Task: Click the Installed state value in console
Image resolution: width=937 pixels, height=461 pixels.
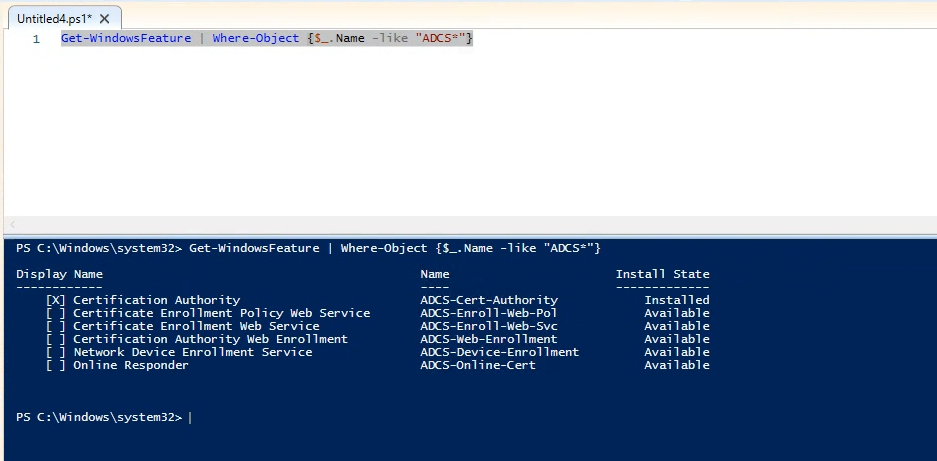Action: click(676, 300)
